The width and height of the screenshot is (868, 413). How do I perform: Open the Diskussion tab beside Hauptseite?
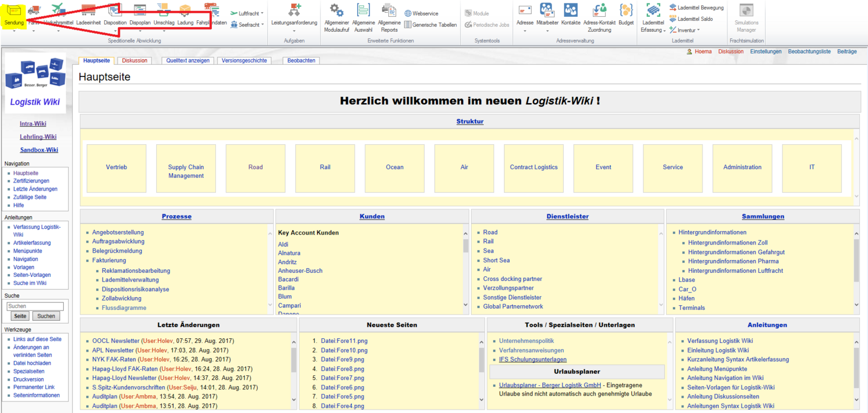(135, 60)
